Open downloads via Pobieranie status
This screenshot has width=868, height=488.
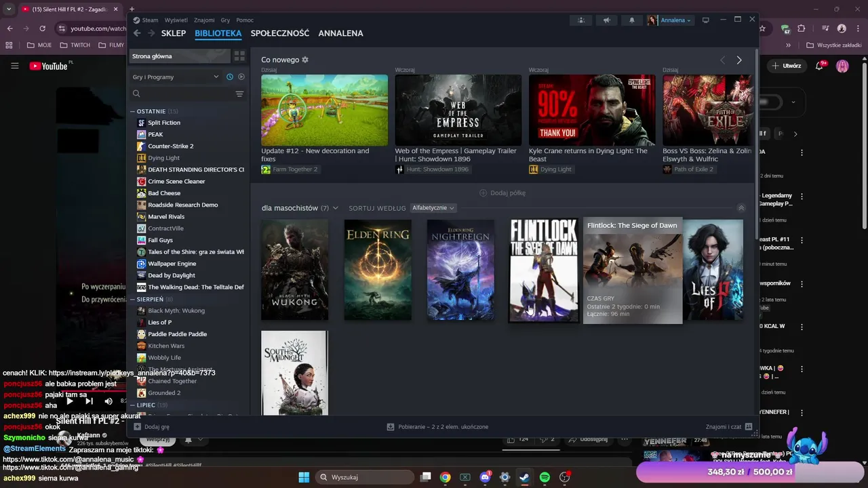(437, 427)
